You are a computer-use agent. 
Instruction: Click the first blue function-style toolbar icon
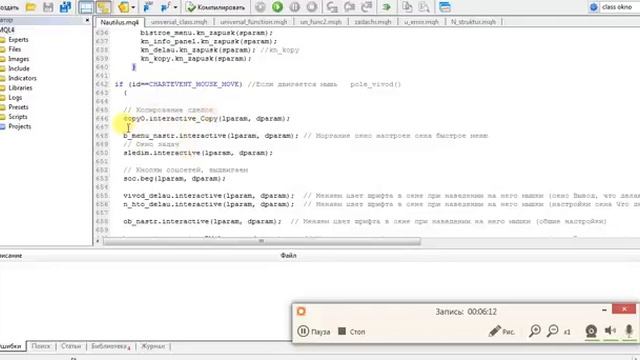click(148, 7)
